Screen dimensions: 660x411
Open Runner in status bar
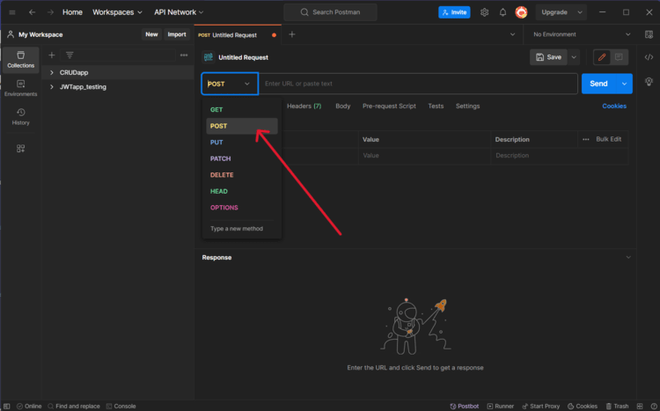pyautogui.click(x=500, y=406)
